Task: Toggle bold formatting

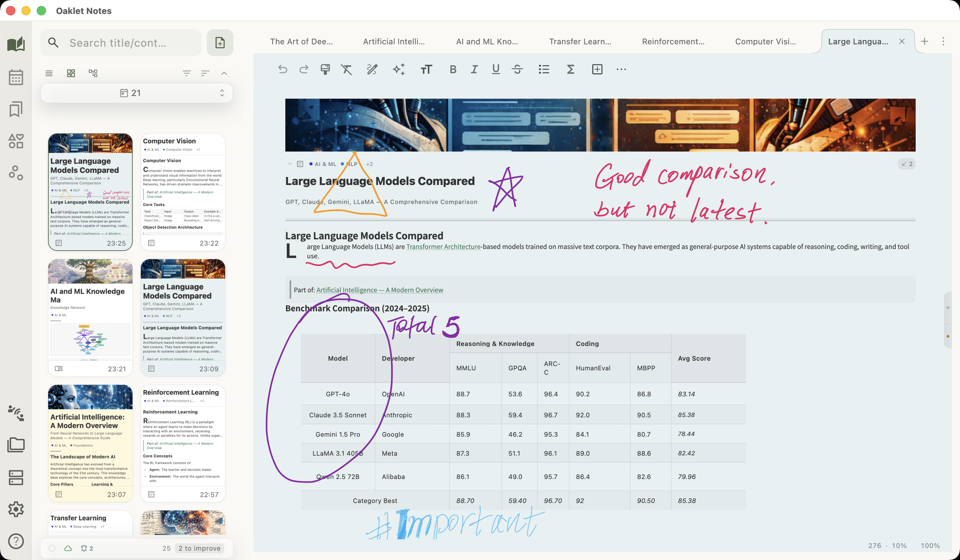Action: (x=453, y=69)
